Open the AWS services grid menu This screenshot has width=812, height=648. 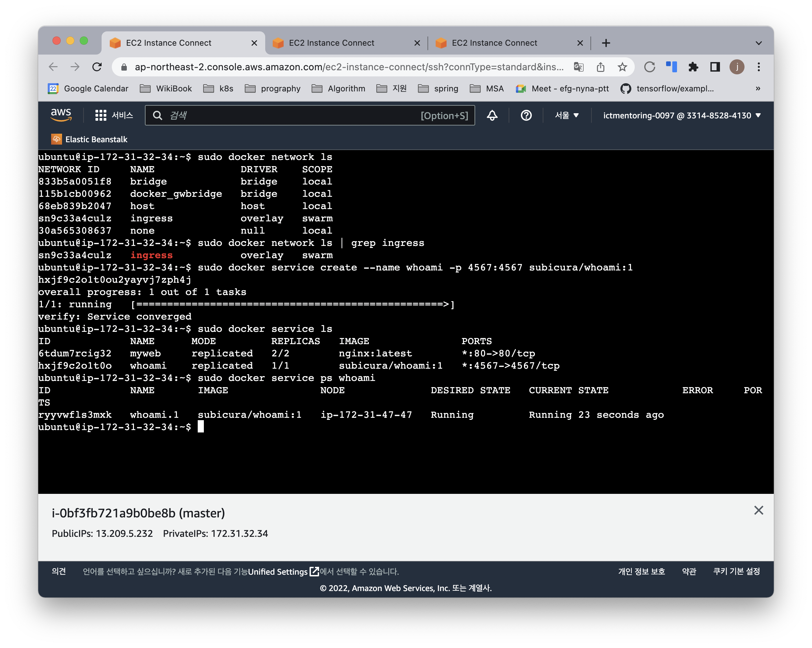pyautogui.click(x=101, y=115)
